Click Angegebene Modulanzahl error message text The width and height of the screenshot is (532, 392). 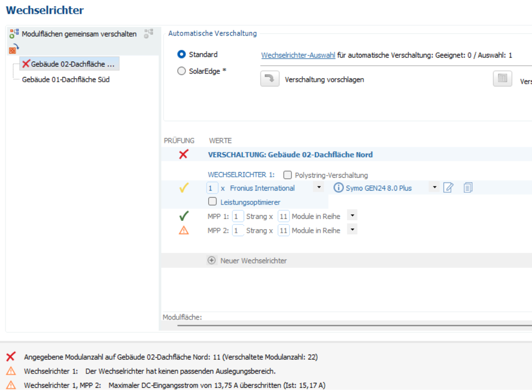click(x=171, y=357)
